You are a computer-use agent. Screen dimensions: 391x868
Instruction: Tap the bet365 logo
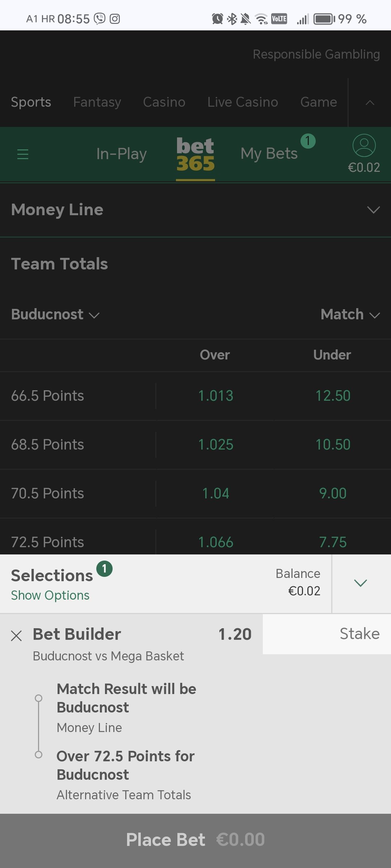[x=195, y=154]
